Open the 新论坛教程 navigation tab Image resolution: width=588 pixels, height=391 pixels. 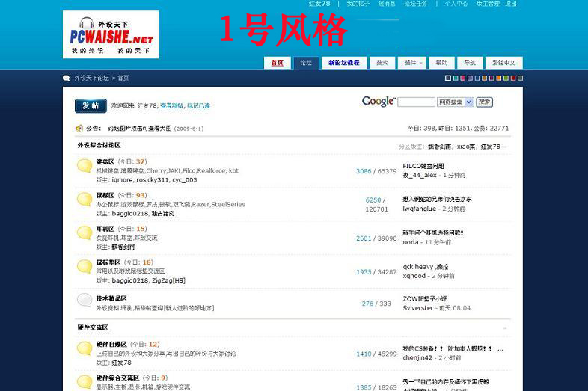click(x=343, y=63)
